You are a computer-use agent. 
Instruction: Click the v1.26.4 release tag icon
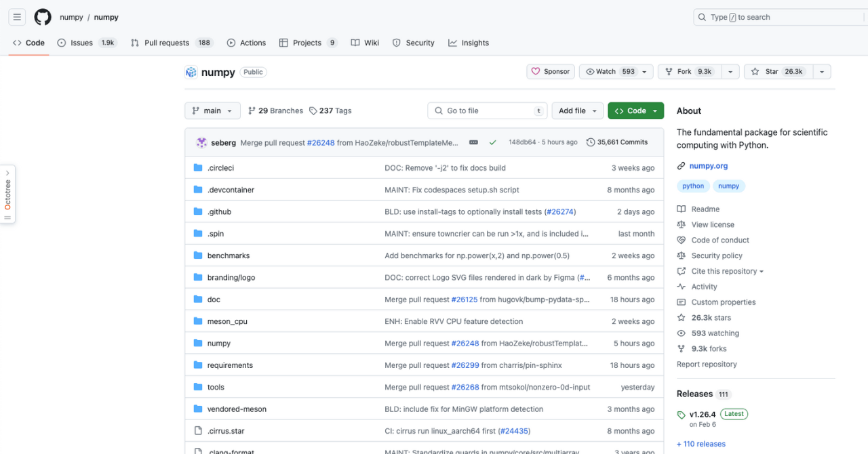pyautogui.click(x=682, y=415)
